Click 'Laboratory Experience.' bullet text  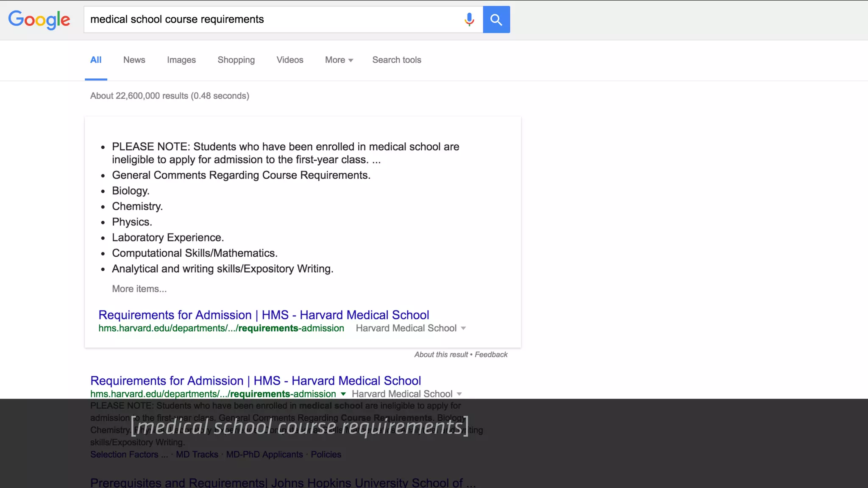click(x=168, y=238)
